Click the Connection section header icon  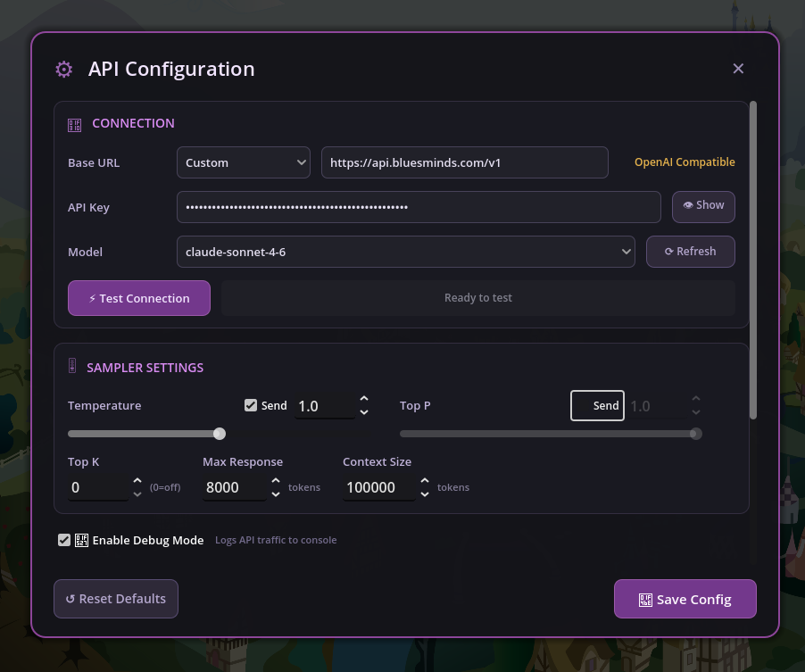pyautogui.click(x=74, y=124)
